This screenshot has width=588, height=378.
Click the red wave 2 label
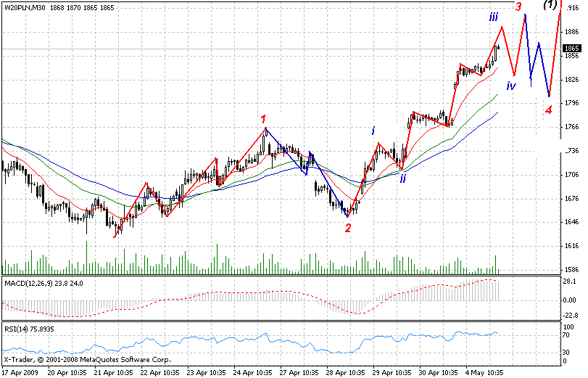tap(348, 228)
